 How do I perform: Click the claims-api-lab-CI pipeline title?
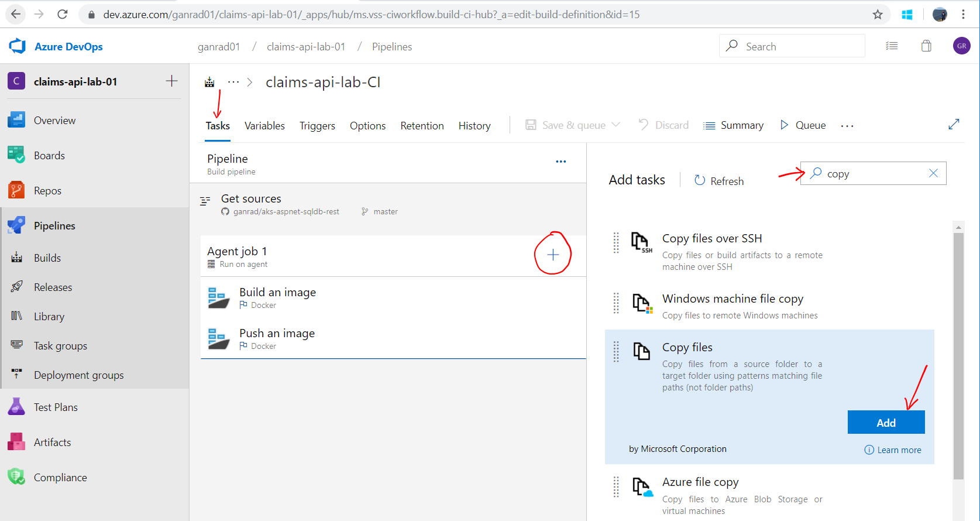point(323,83)
